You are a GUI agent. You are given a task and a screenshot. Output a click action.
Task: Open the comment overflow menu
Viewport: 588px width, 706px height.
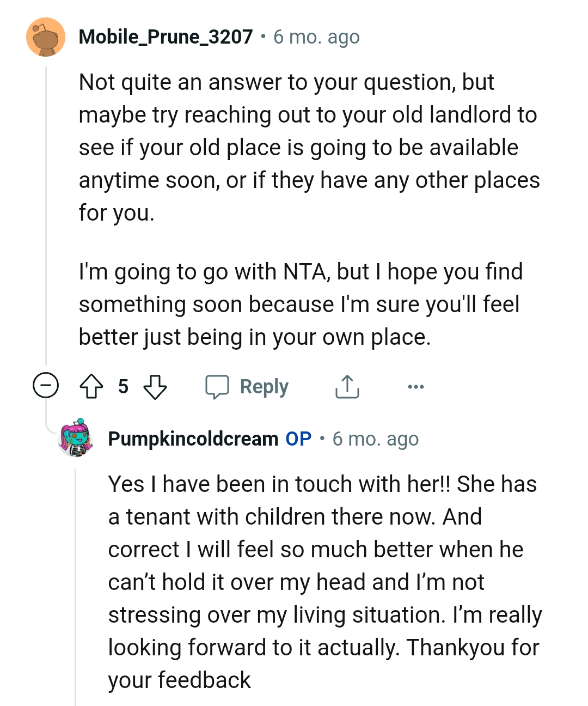click(415, 387)
